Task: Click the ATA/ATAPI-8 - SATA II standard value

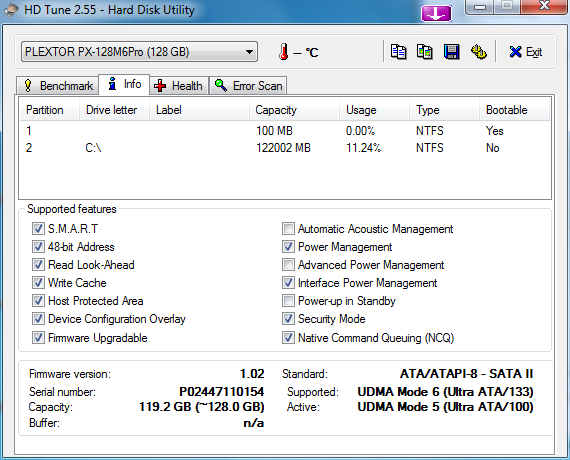Action: tap(466, 374)
